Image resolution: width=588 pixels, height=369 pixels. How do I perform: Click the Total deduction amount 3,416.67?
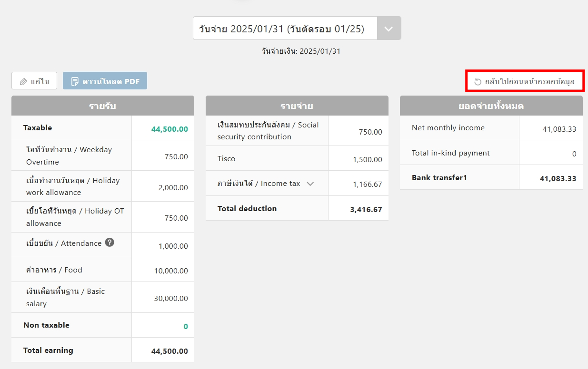point(366,209)
